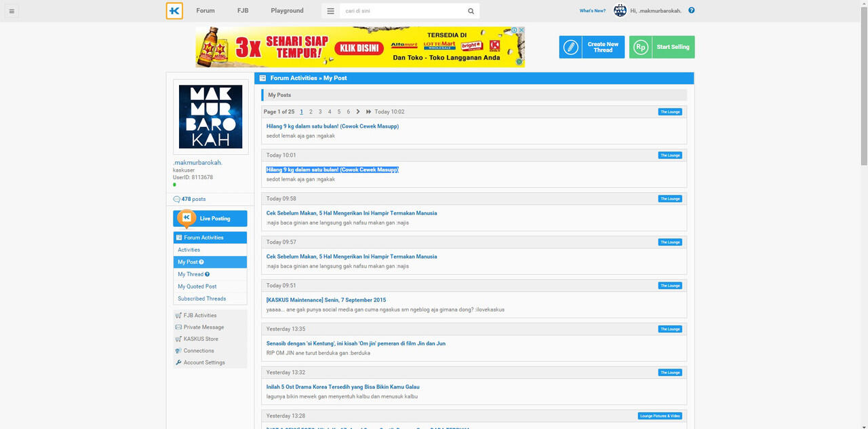
Task: Go to Kaskus home via K logo
Action: pyautogui.click(x=174, y=11)
